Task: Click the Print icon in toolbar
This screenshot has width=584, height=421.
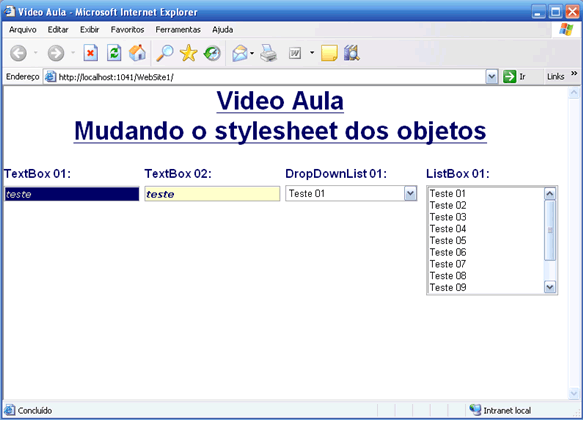Action: [269, 53]
